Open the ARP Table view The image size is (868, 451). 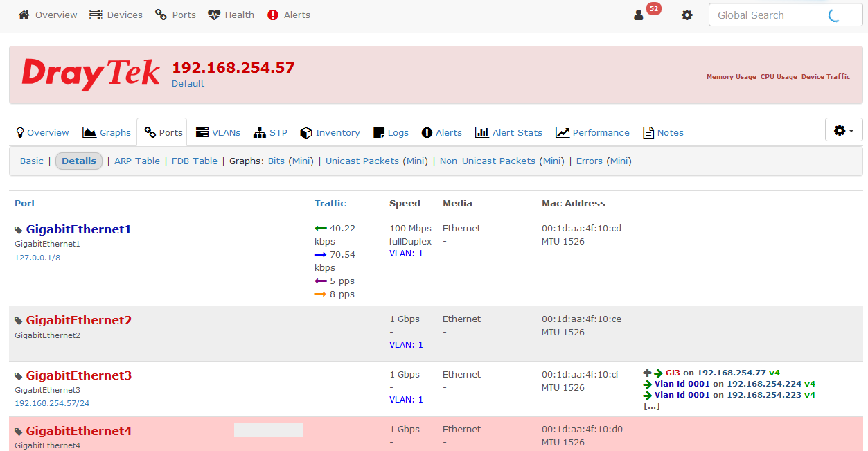point(137,161)
